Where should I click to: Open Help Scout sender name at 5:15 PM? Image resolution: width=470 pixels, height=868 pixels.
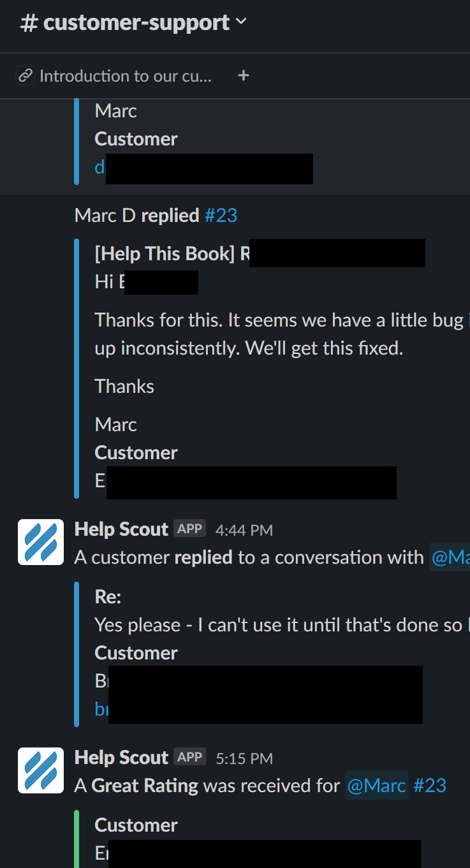(121, 758)
